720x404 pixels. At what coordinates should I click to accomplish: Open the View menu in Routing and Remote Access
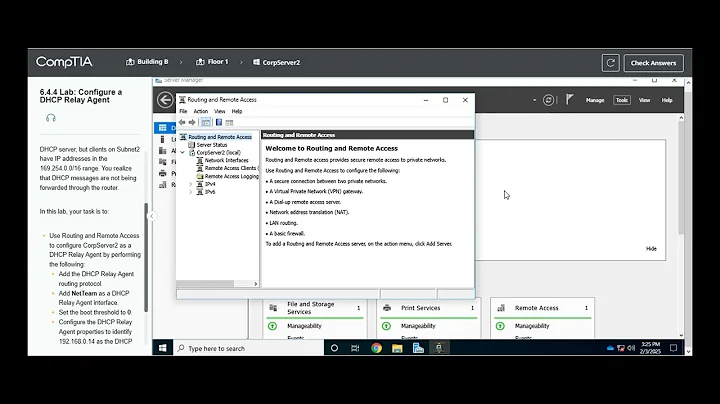click(219, 111)
